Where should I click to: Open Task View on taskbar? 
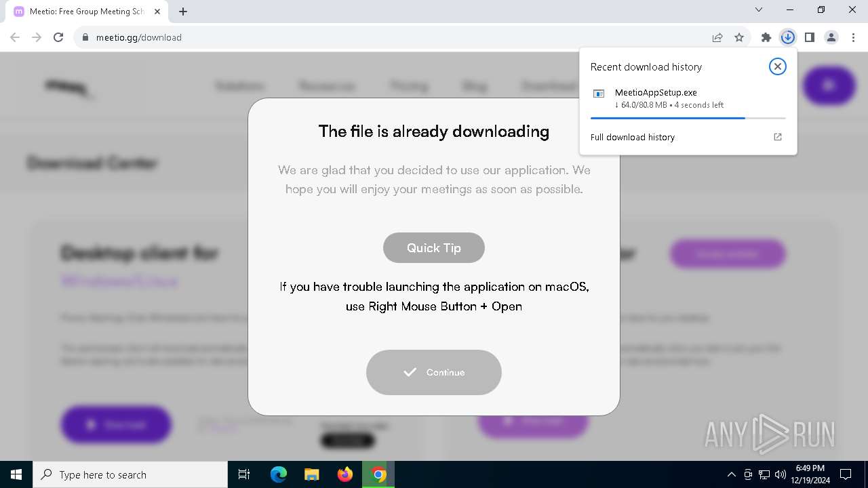click(x=244, y=474)
